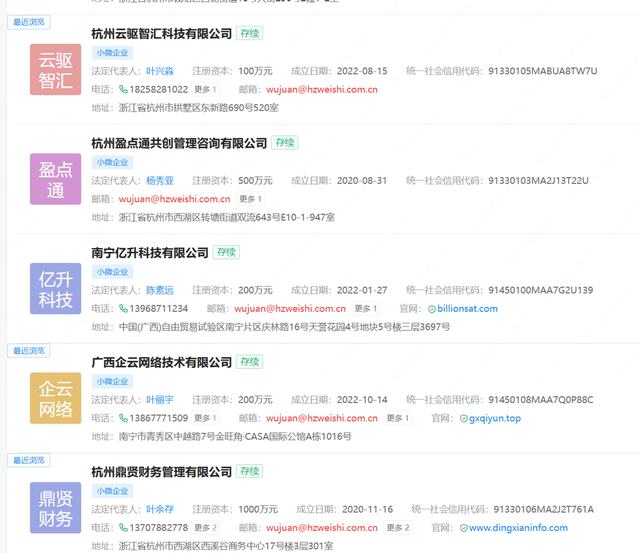Click 存续 status tag of 南宁亿升科技
This screenshot has width=640, height=553.
click(x=226, y=252)
